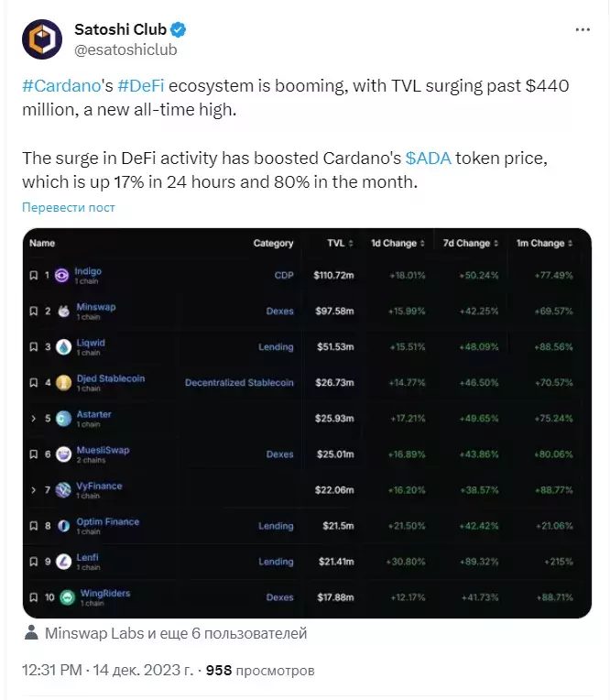
Task: Sort by the 1d Change column header
Action: (x=398, y=244)
